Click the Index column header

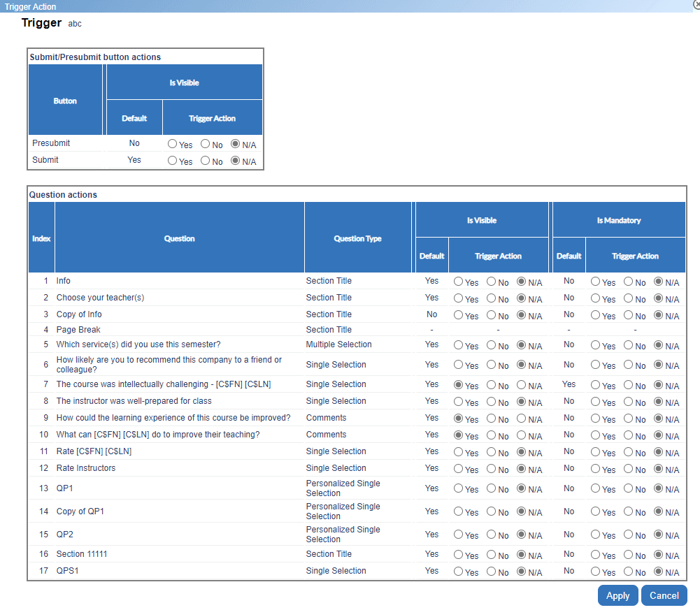tap(41, 238)
